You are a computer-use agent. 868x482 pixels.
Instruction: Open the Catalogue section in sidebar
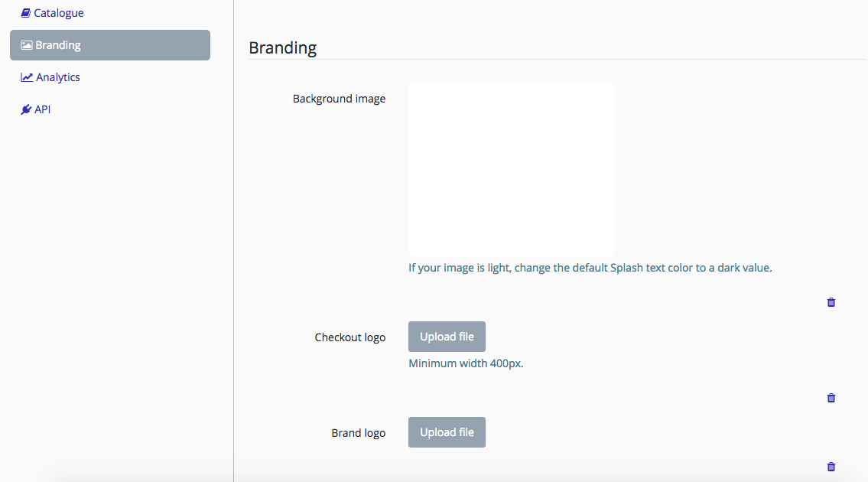52,13
